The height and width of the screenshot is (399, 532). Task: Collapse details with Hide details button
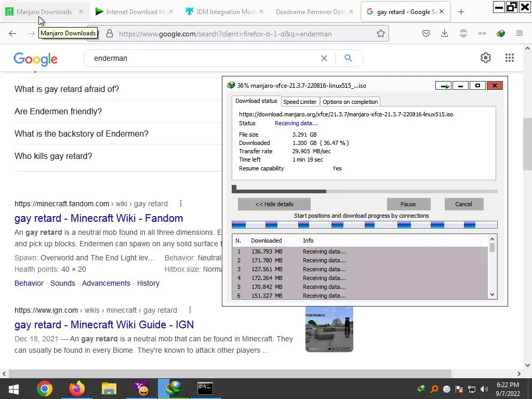tap(274, 204)
